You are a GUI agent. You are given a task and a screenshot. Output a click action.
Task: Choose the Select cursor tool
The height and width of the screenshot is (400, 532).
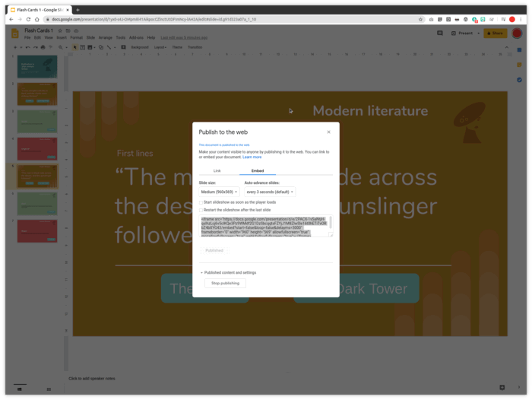(x=75, y=48)
